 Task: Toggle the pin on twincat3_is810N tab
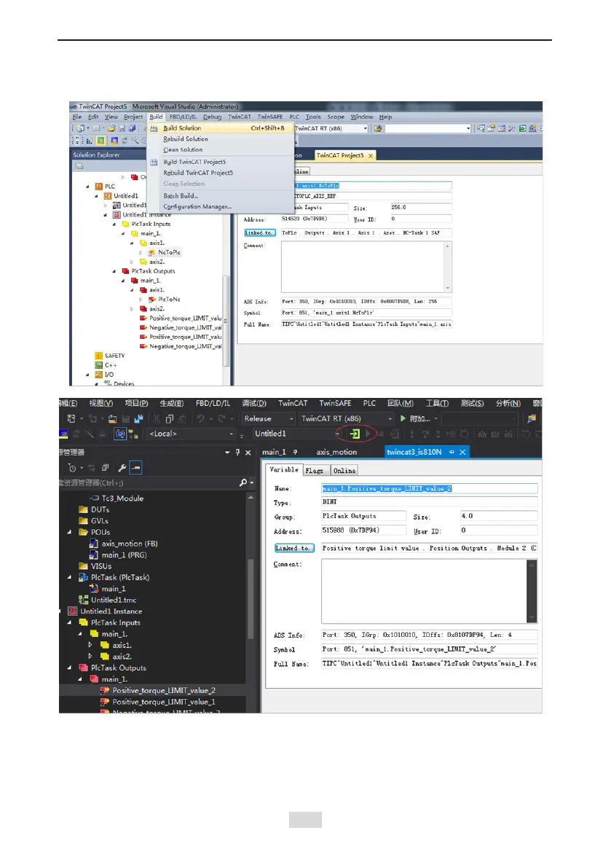click(x=452, y=453)
